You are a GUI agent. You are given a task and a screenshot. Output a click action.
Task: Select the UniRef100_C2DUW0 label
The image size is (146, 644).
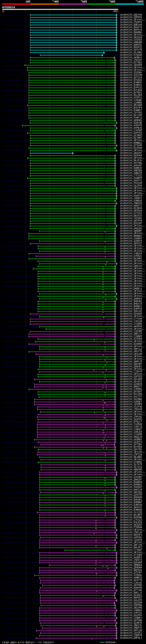[x=131, y=100]
